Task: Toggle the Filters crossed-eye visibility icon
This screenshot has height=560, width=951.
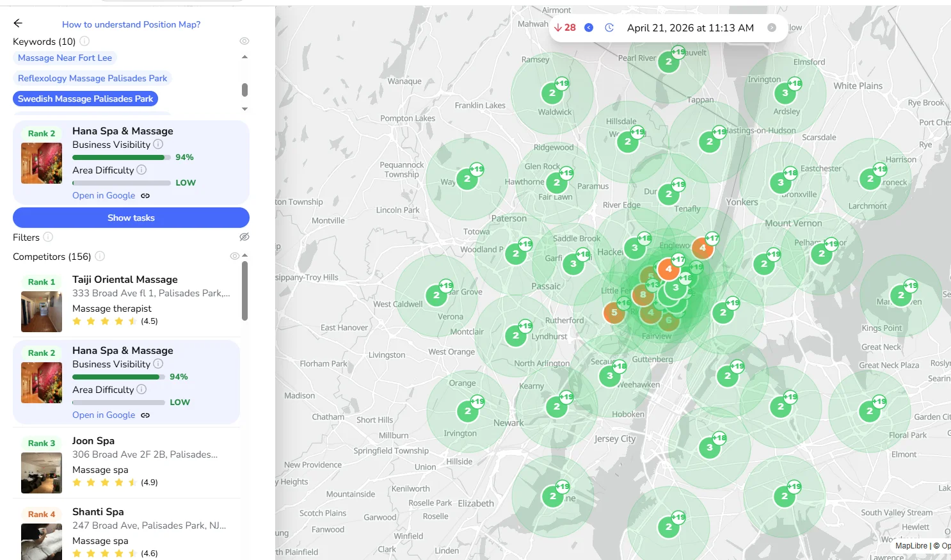Action: pos(244,237)
